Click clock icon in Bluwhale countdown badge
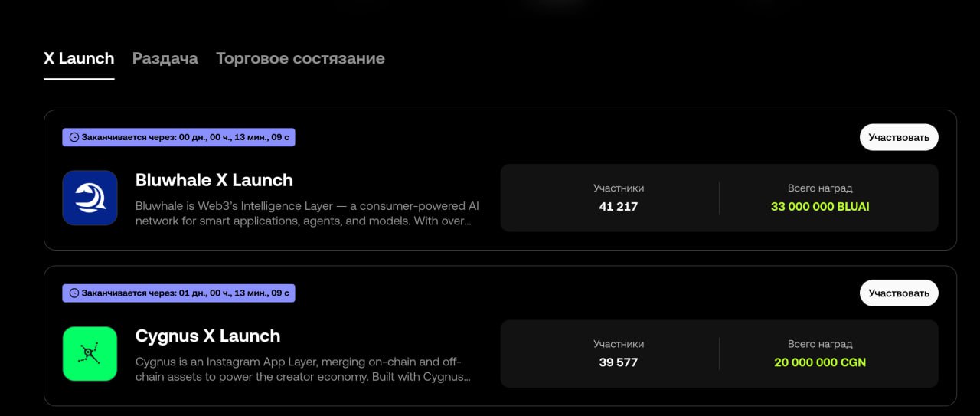This screenshot has height=416, width=980. coord(74,138)
